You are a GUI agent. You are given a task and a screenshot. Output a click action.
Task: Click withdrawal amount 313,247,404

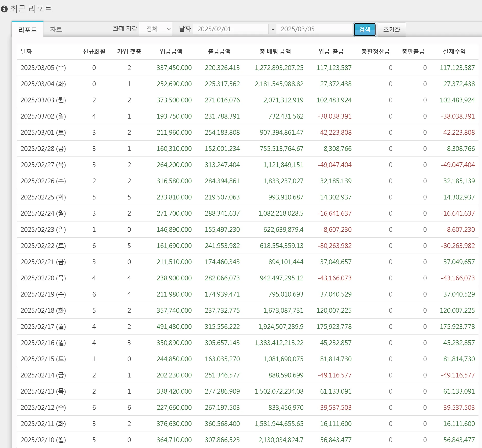[x=222, y=165]
